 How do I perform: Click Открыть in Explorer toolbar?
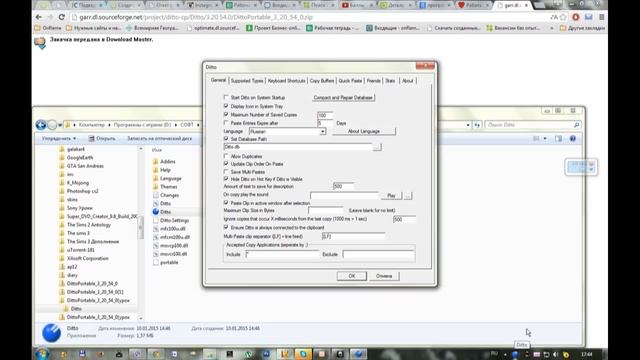click(x=102, y=139)
